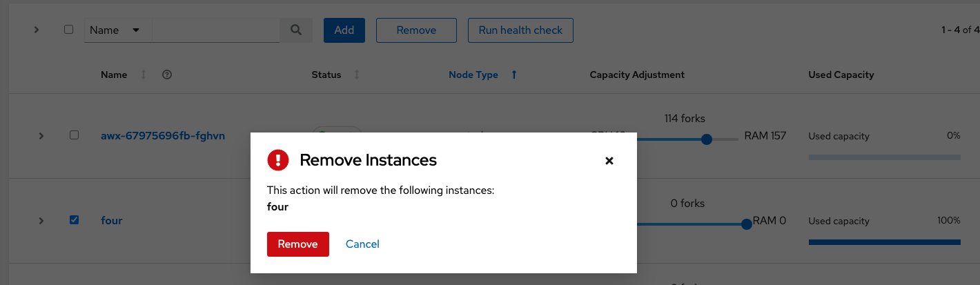Screen dimensions: 980x285
Task: Check the awx-67975696fb-fghvn row checkbox
Action: click(x=75, y=135)
